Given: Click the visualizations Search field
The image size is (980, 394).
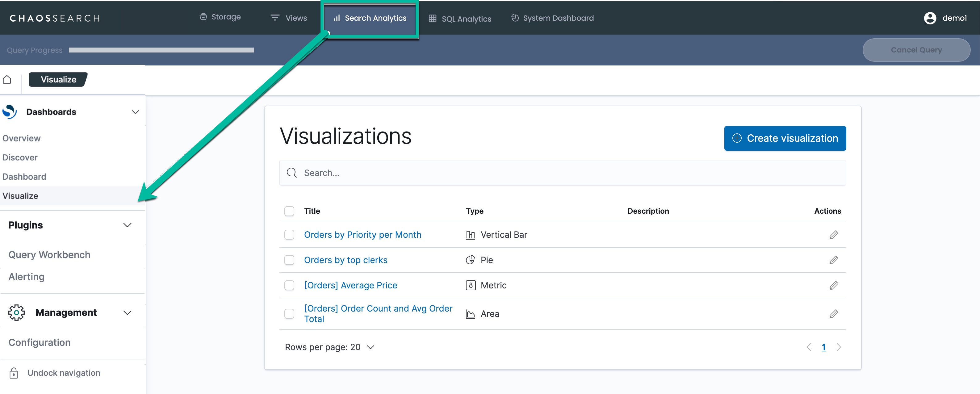Looking at the screenshot, I should [x=562, y=173].
